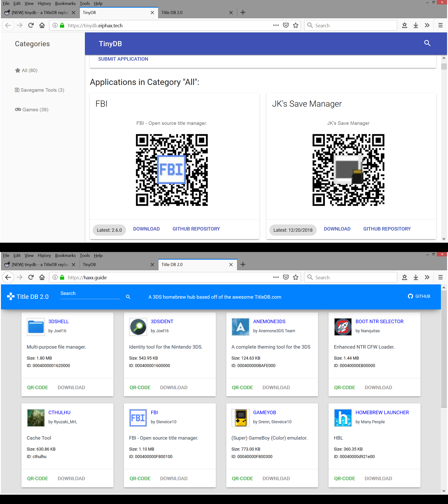448x504 pixels.
Task: Save to Pocket in the tinydb.eiphax.tech window
Action: 286,25
